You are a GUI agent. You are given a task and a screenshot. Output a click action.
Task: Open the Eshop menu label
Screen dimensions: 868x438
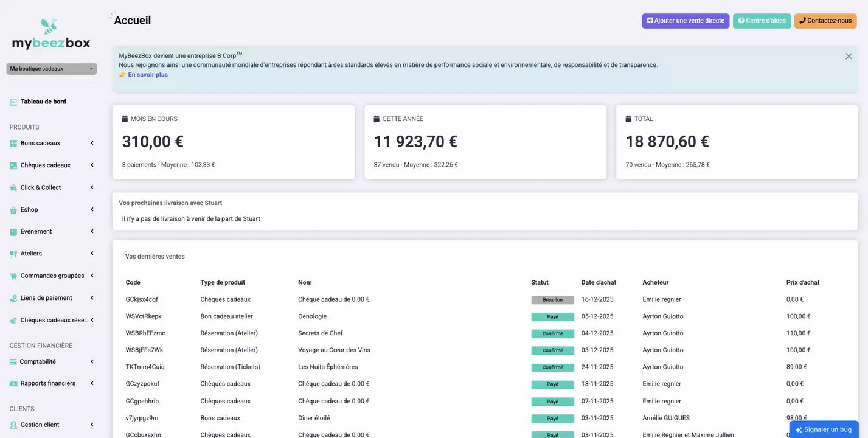click(29, 209)
